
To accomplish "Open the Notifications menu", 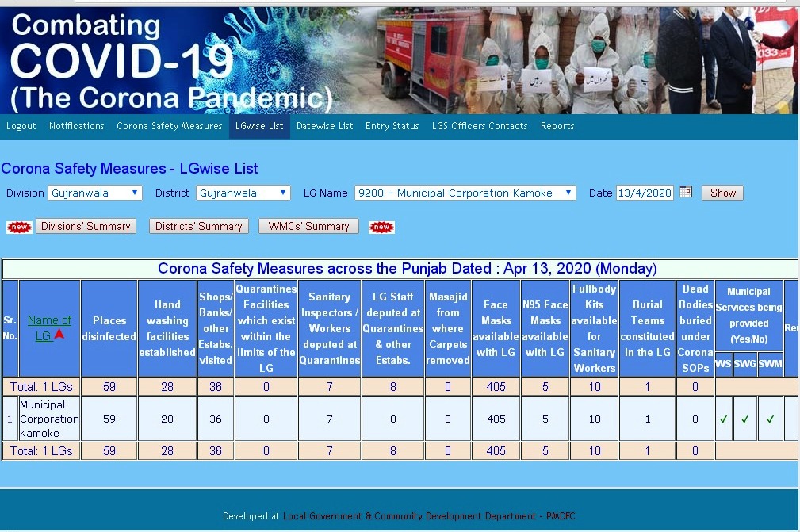I will (x=77, y=126).
